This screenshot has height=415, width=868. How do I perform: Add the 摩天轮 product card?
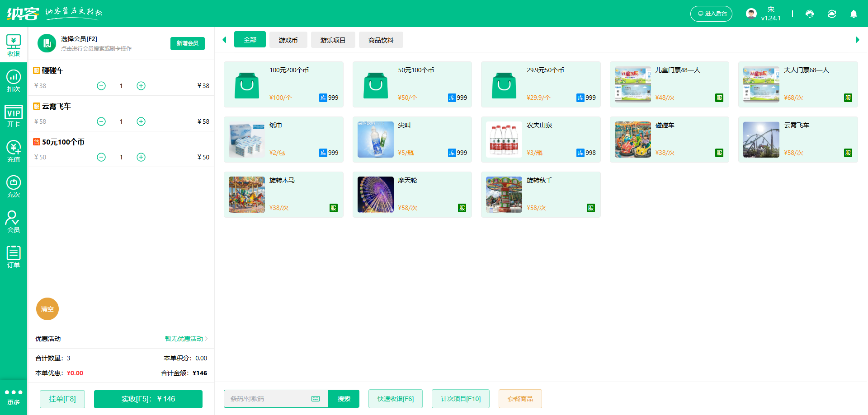[412, 195]
